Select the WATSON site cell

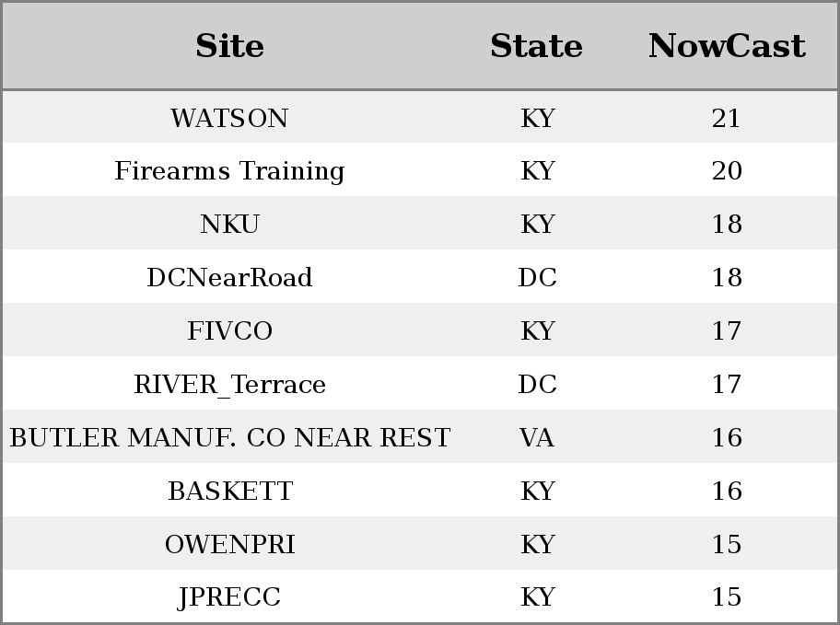229,118
